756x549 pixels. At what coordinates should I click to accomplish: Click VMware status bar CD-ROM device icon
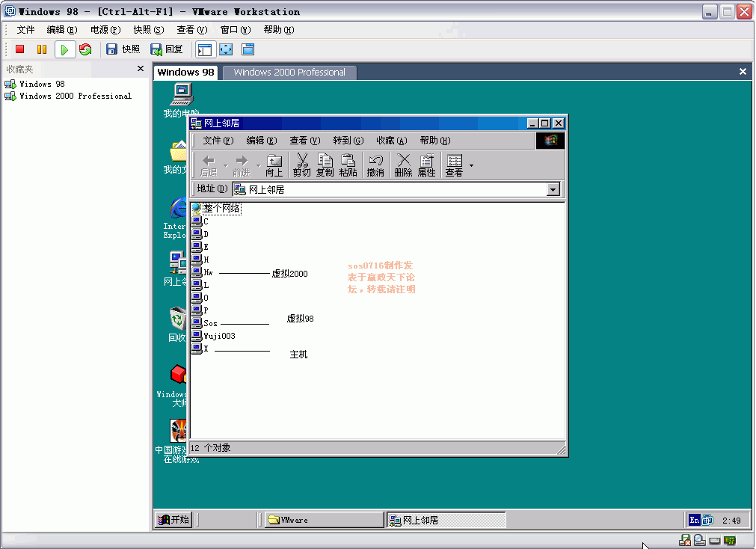coord(699,540)
